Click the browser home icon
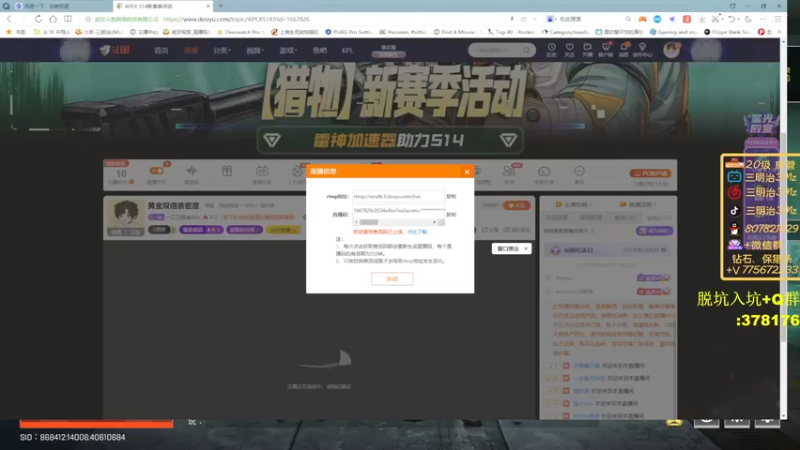The image size is (800, 450). click(53, 19)
